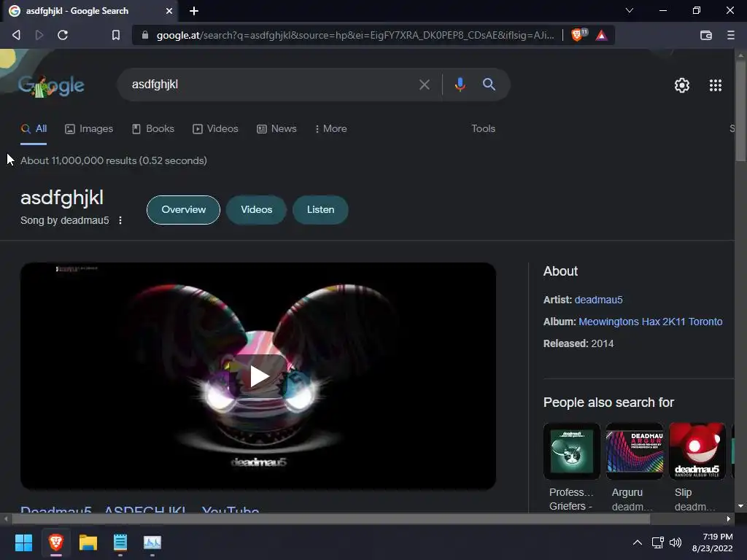Open a new browser tab
Viewport: 747px width, 560px height.
pyautogui.click(x=194, y=10)
